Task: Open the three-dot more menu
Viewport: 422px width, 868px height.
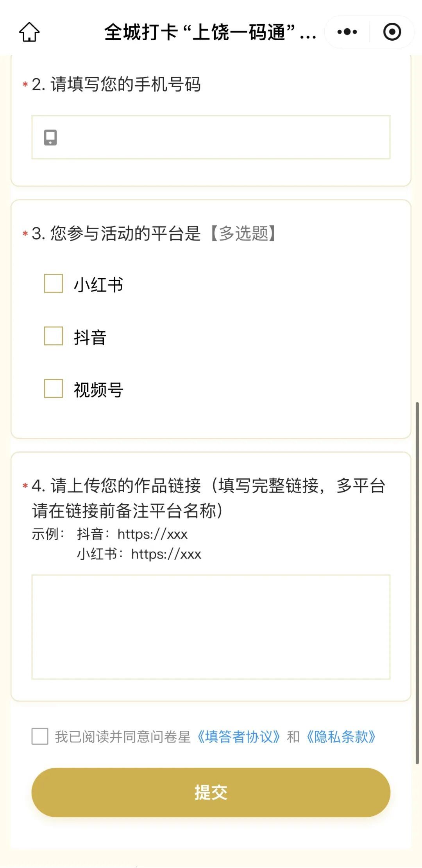Action: (x=347, y=32)
